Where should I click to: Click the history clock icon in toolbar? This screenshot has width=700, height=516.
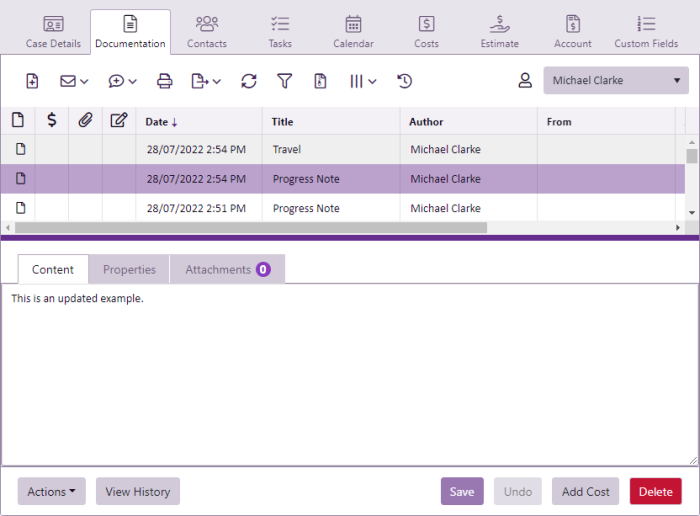click(404, 81)
